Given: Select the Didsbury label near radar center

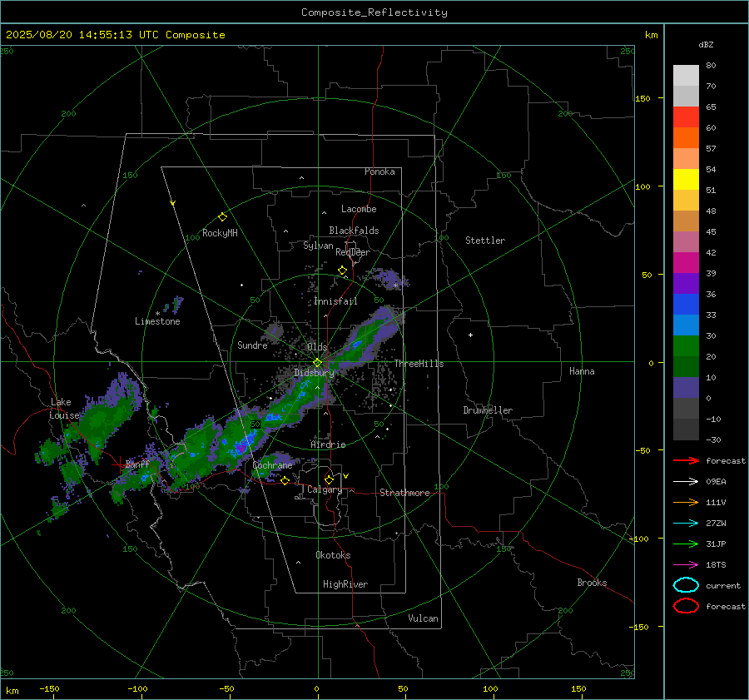Looking at the screenshot, I should point(314,373).
